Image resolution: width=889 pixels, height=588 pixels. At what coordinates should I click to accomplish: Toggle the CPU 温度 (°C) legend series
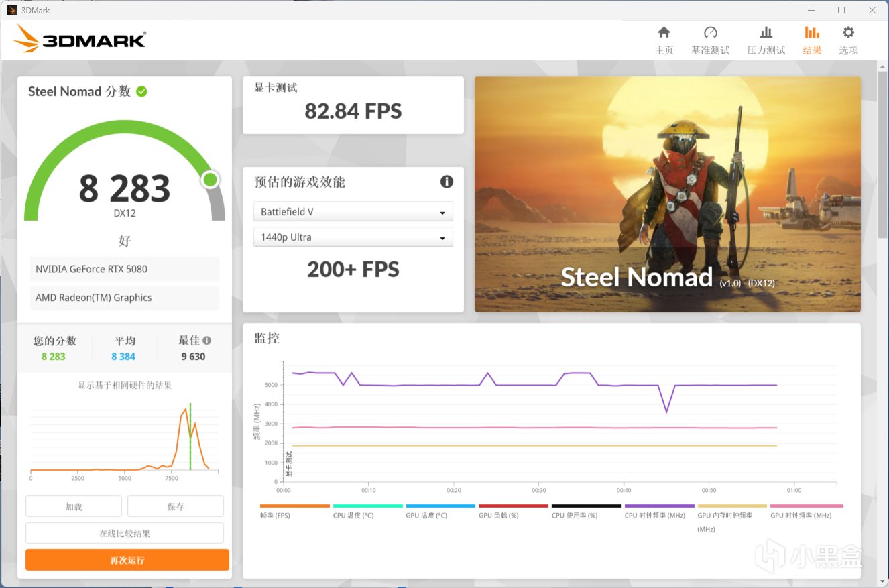click(367, 511)
